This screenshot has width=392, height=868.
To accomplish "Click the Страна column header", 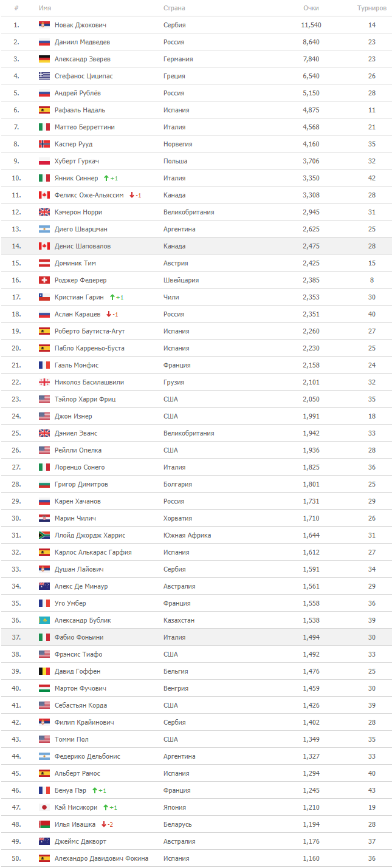I will click(174, 8).
